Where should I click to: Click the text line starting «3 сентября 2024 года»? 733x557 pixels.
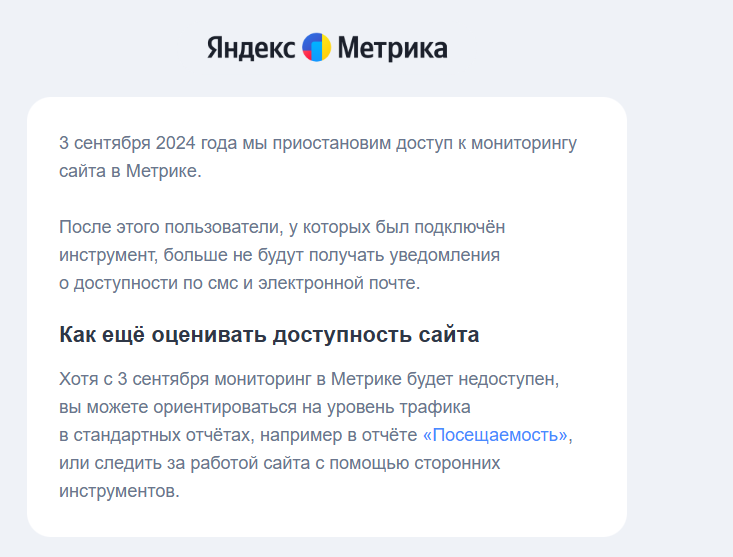[x=317, y=142]
